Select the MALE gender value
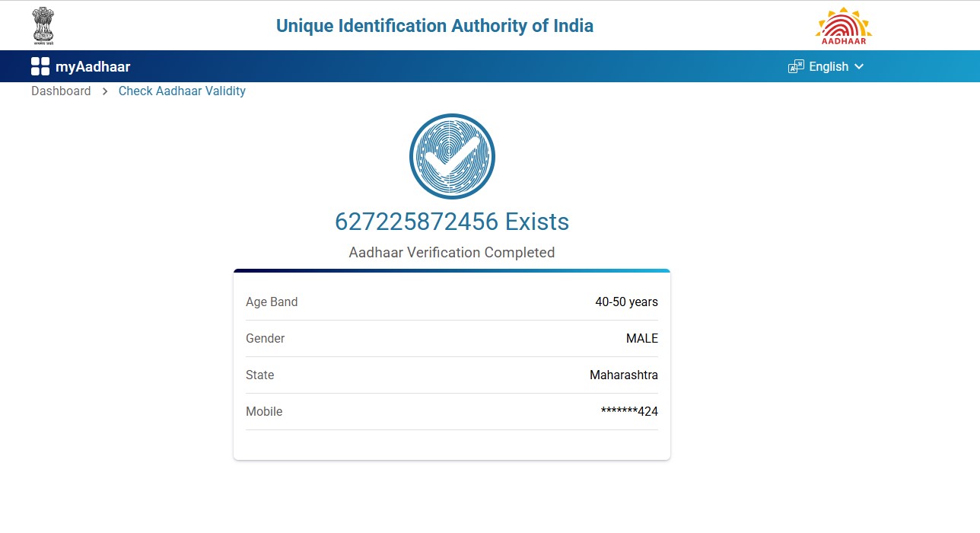This screenshot has width=980, height=533. tap(641, 339)
